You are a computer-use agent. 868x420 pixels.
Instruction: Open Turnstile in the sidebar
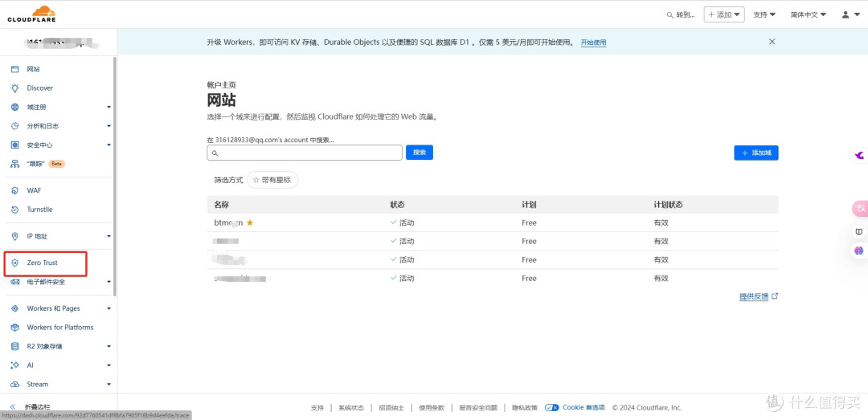pyautogui.click(x=40, y=210)
